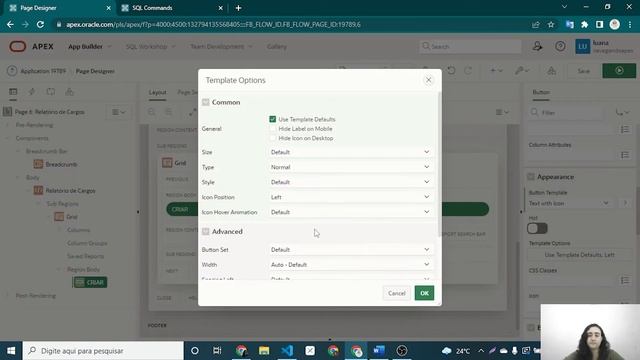
Task: Close the Template Options dialog
Action: (x=428, y=80)
